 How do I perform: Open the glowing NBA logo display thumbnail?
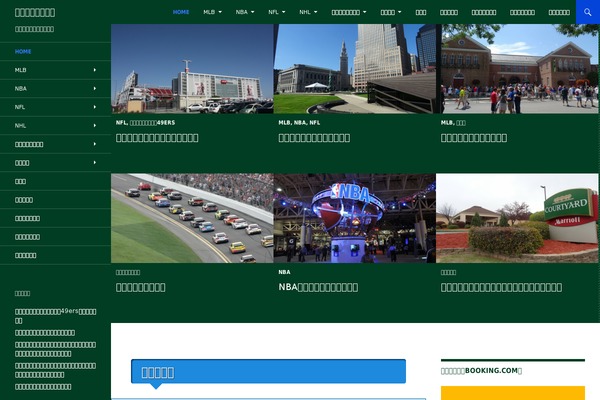pos(355,218)
